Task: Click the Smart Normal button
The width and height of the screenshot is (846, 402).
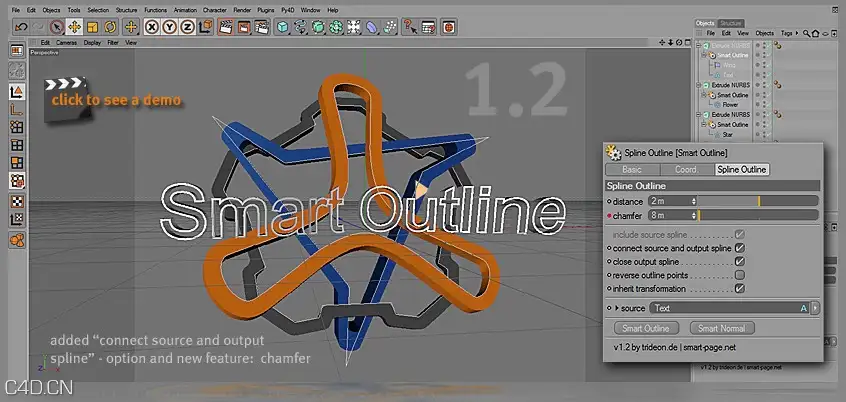Action: point(722,328)
